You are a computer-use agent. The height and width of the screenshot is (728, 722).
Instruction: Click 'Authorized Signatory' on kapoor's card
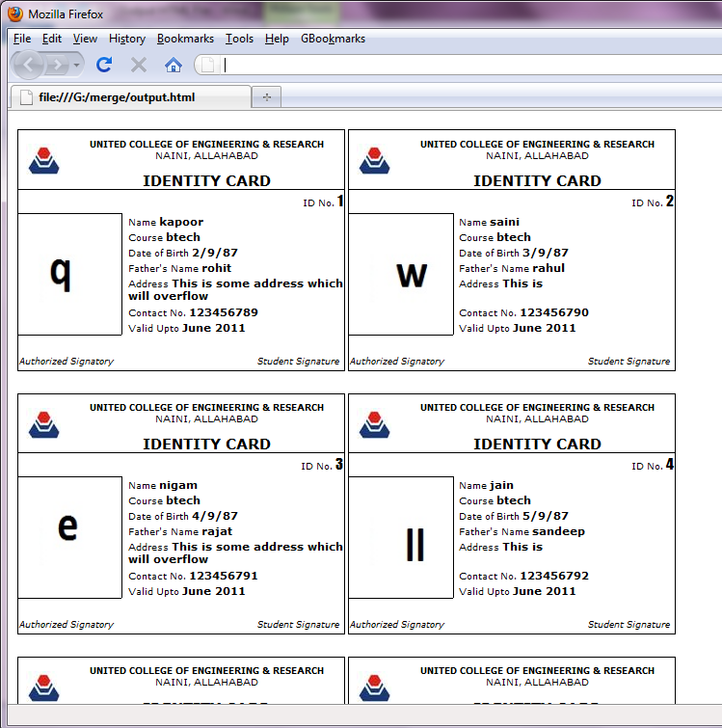pyautogui.click(x=67, y=362)
